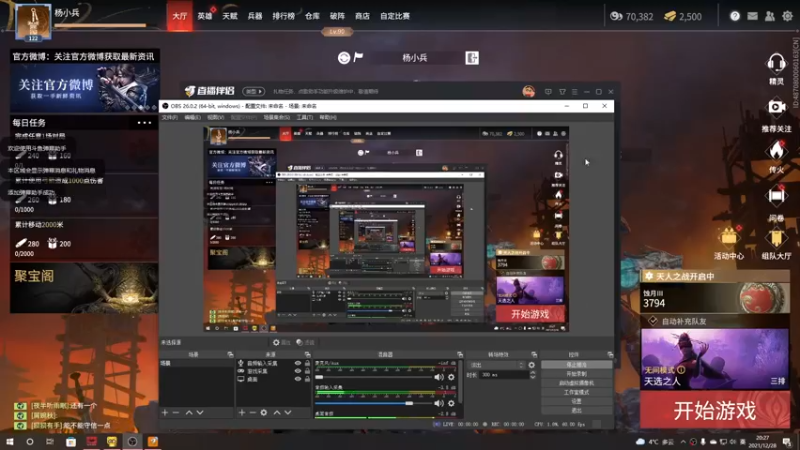The height and width of the screenshot is (450, 800).
Task: Switch to the 排行榜 tab
Action: 284,16
